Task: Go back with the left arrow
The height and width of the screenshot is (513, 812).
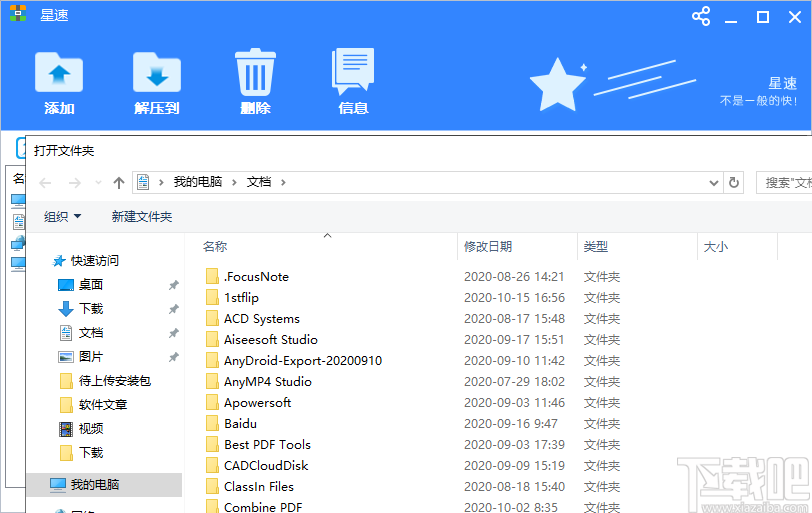Action: pyautogui.click(x=46, y=183)
